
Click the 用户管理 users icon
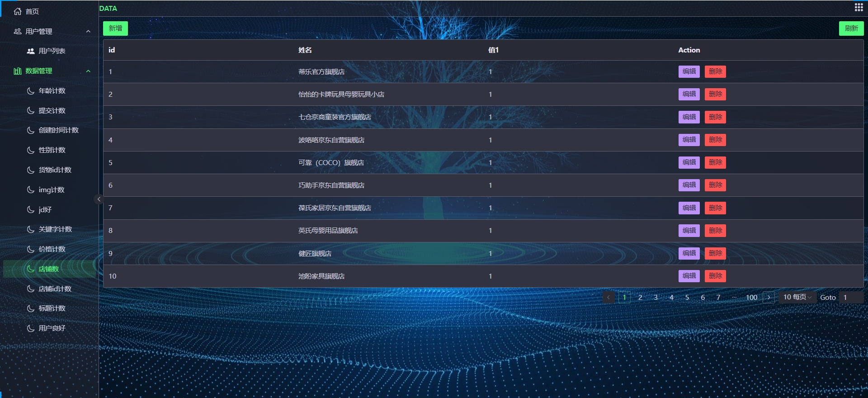click(x=18, y=31)
